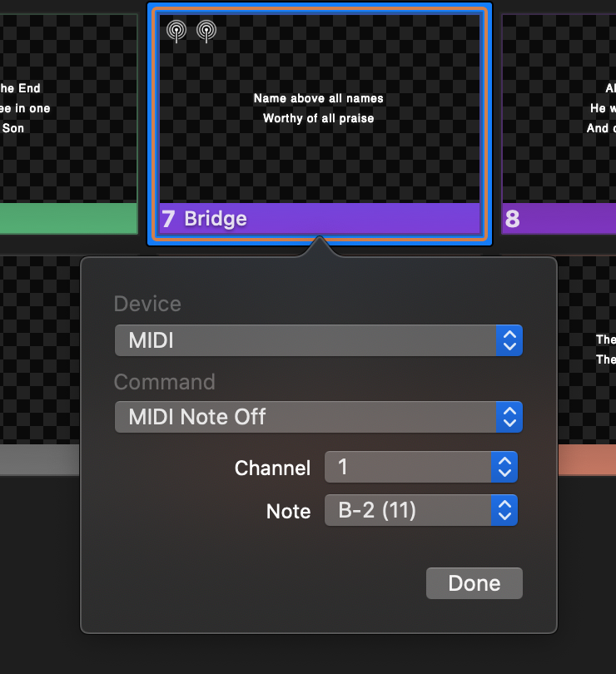Screen dimensions: 616x674
Task: Click the salmon-colored slide label bar
Action: (x=587, y=459)
